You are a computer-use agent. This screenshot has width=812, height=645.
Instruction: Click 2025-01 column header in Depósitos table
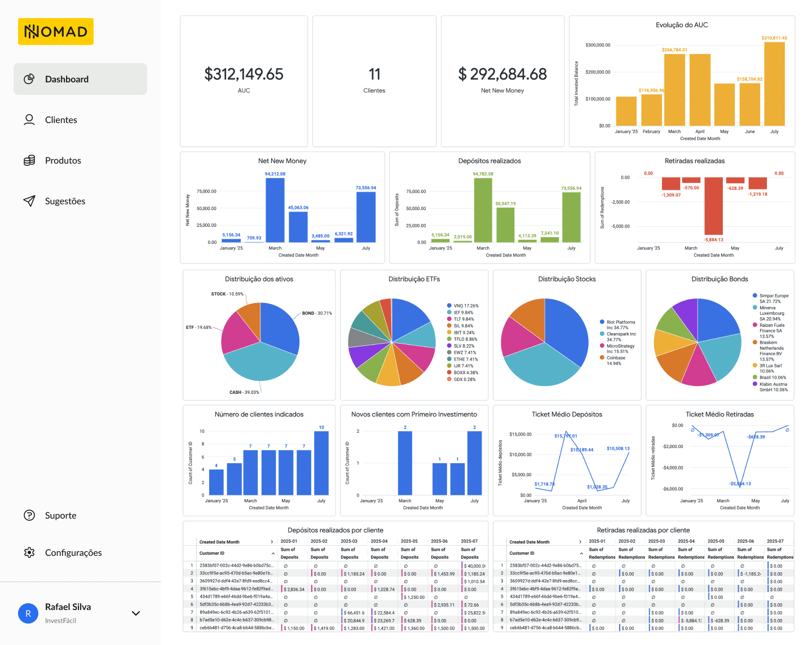[x=289, y=541]
